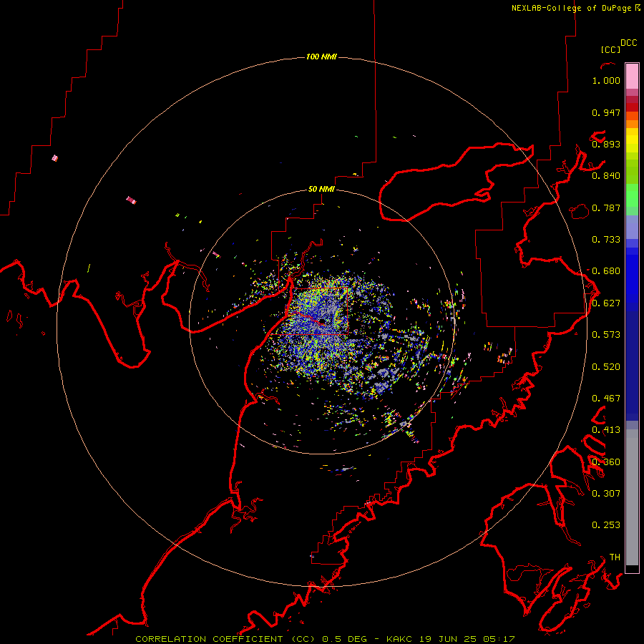This screenshot has height=644, width=644.
Task: Click the 0.787 legend value
Action: pyautogui.click(x=606, y=208)
